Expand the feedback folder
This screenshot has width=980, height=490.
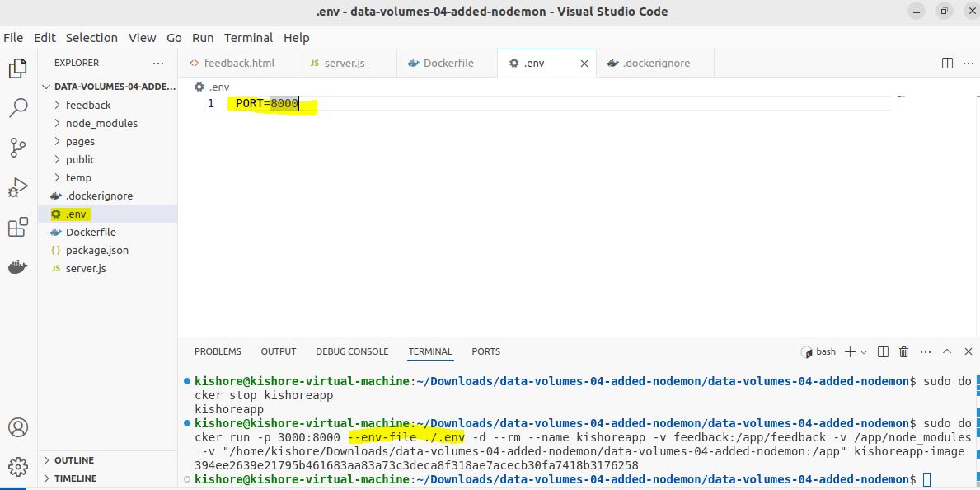87,105
